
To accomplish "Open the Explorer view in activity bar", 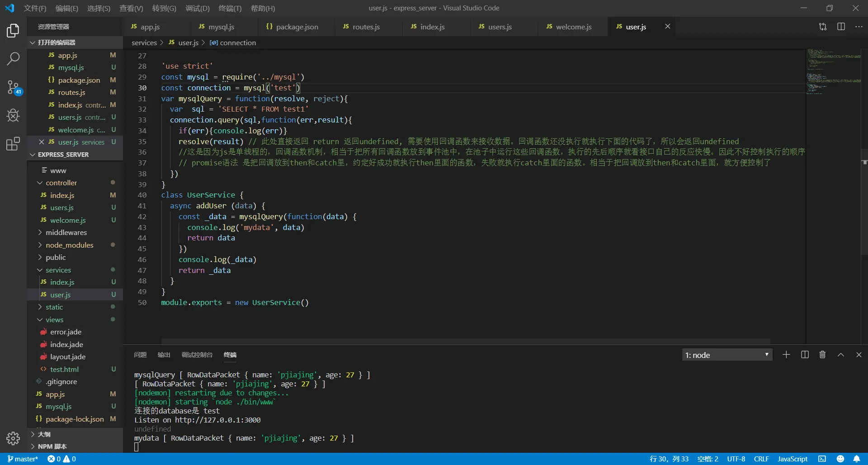I will click(13, 31).
